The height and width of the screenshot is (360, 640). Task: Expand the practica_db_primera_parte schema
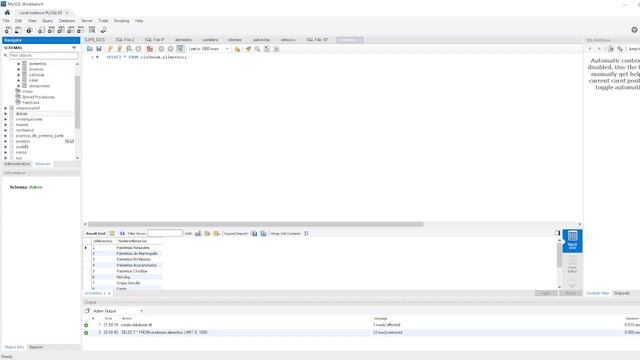6,136
